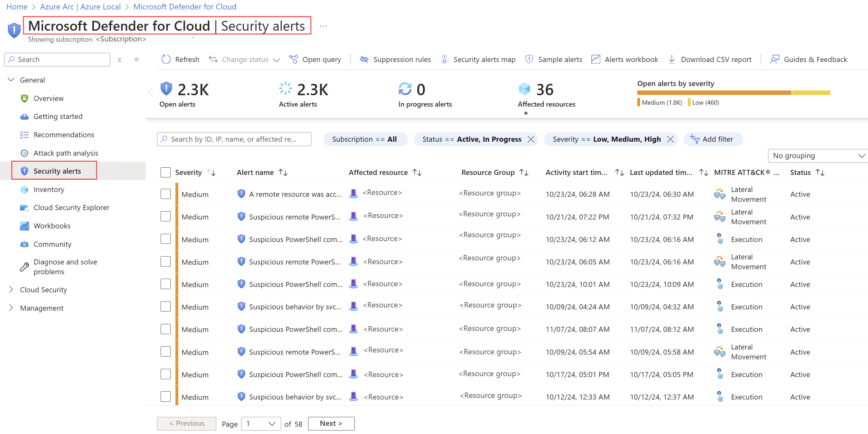The height and width of the screenshot is (434, 868).
Task: Click the Download CSV report arrow icon
Action: [x=672, y=59]
